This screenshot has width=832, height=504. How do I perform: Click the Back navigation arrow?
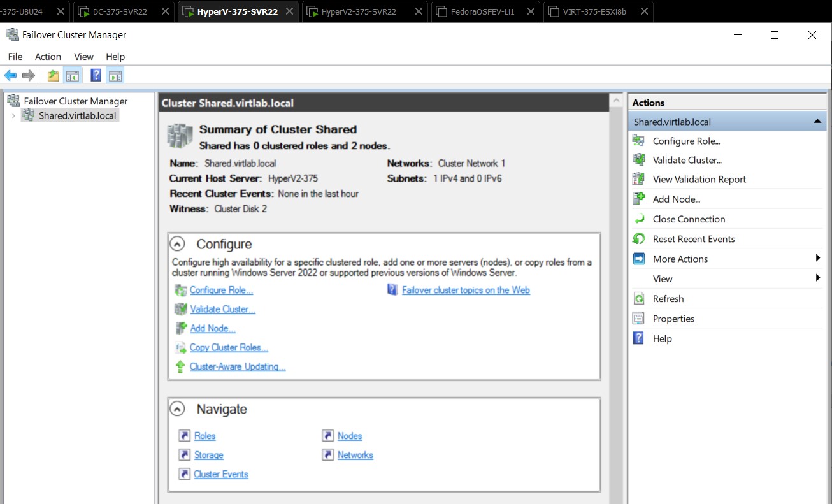coord(10,75)
